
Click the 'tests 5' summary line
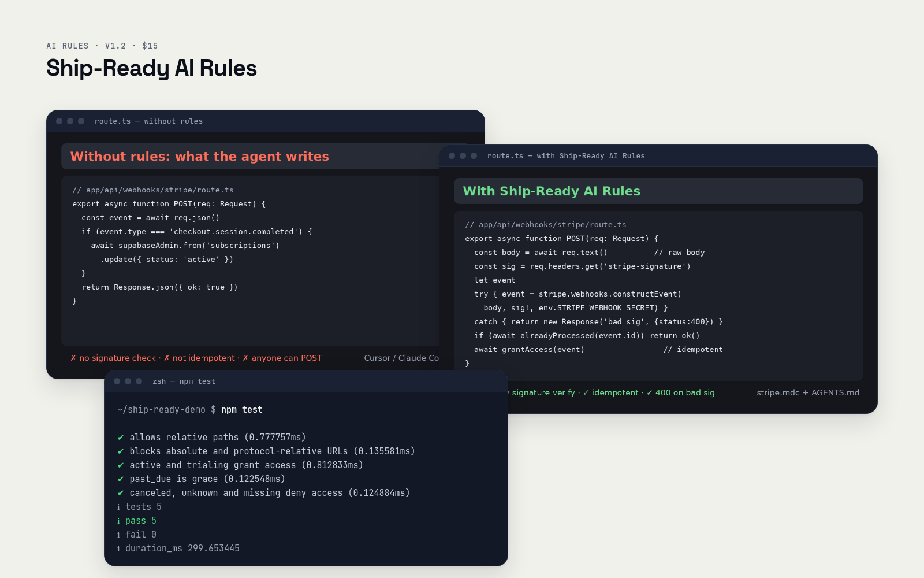[x=139, y=507]
